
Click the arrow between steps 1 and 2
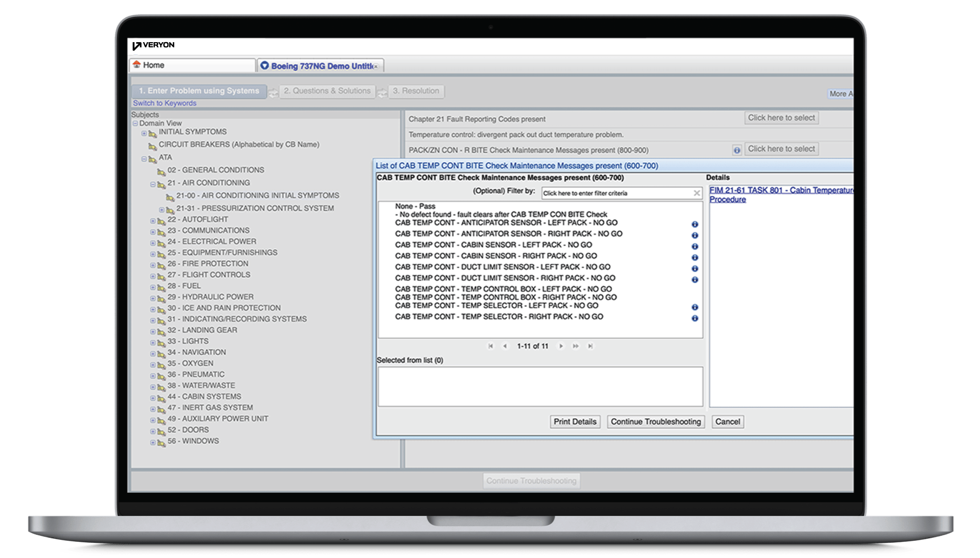click(x=273, y=93)
